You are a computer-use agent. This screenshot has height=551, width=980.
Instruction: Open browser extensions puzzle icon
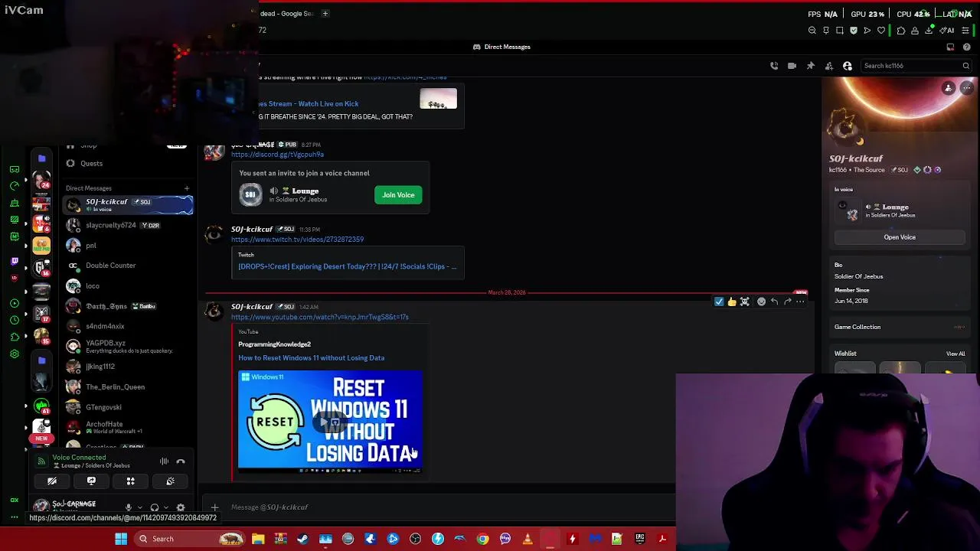[901, 31]
